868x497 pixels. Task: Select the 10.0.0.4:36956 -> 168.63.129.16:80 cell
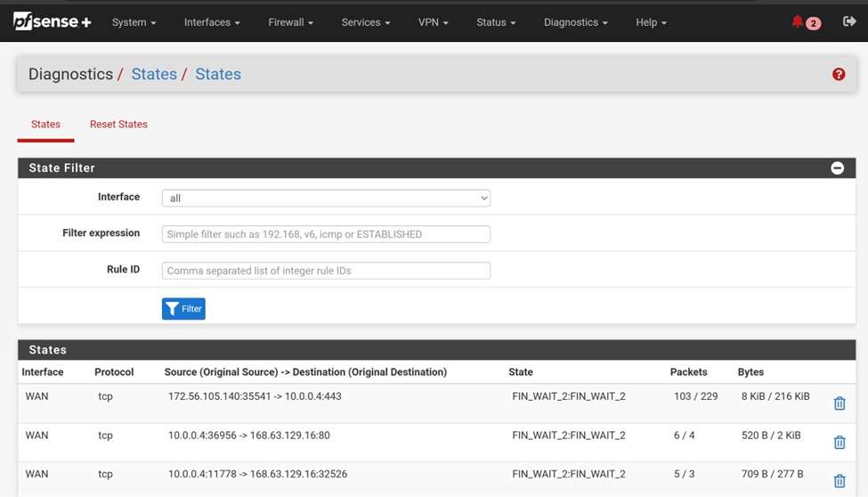[x=249, y=435]
